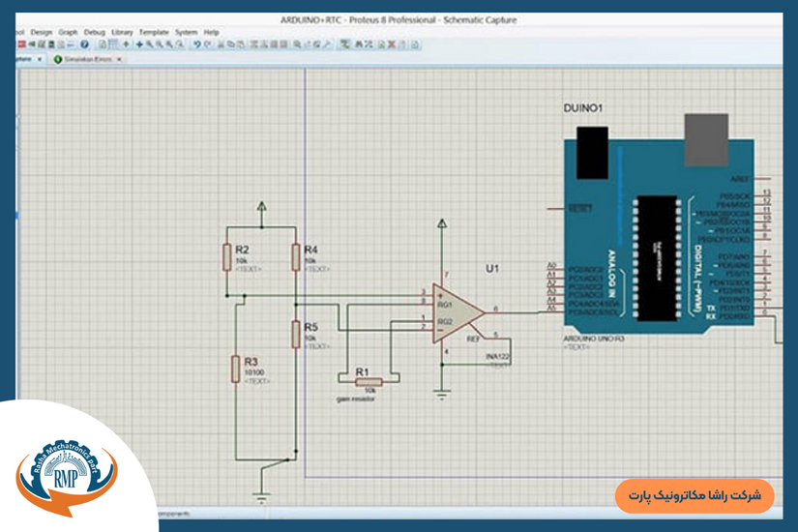Toggle the grid display toolbar icon
798x532 pixels.
(x=114, y=44)
